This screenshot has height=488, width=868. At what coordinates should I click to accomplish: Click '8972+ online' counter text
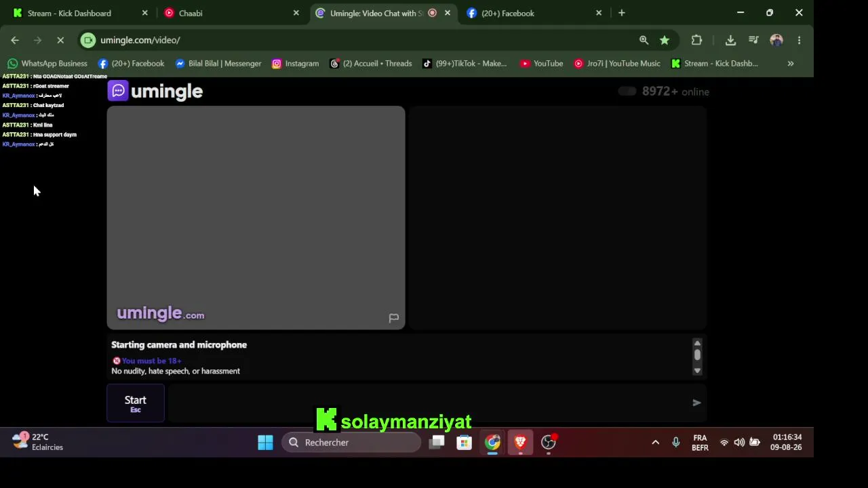tap(675, 91)
